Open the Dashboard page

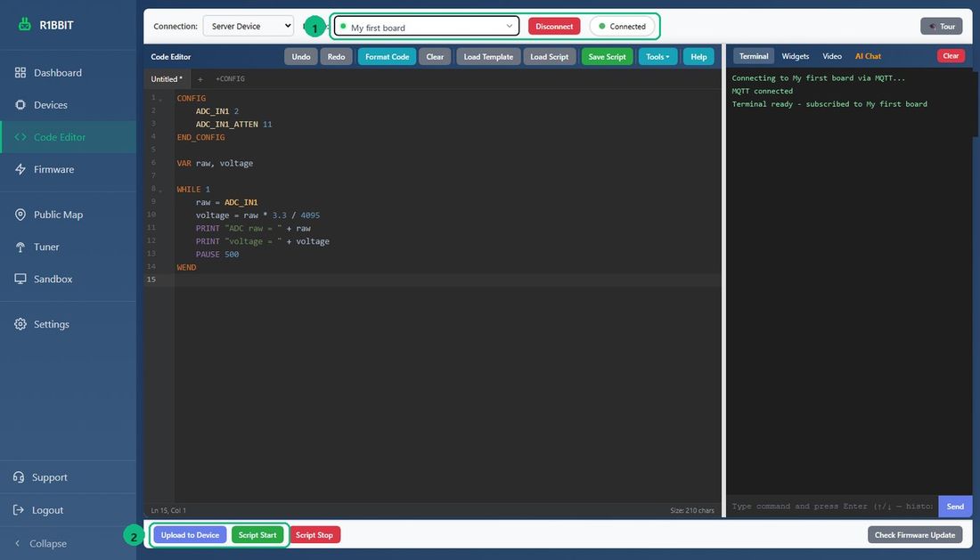[68, 72]
